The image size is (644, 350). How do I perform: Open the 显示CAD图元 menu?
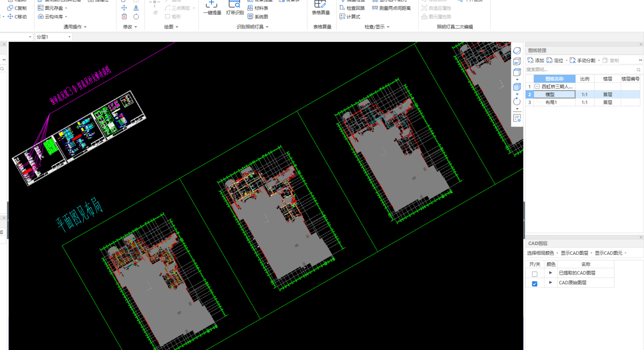pyautogui.click(x=611, y=253)
